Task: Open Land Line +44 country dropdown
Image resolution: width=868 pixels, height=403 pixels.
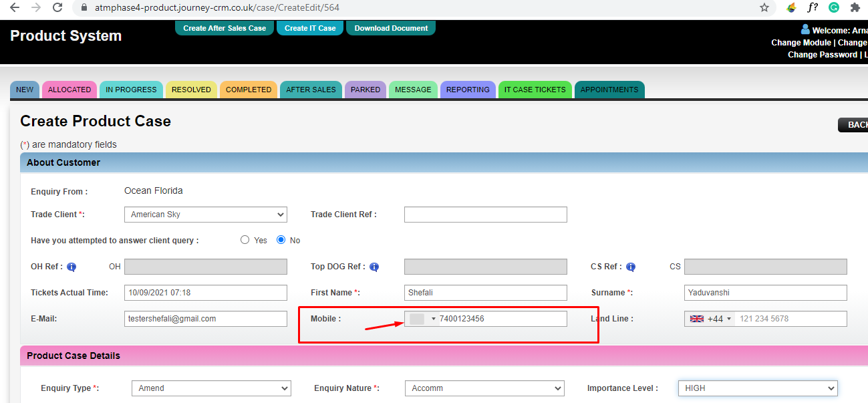Action: pos(710,319)
